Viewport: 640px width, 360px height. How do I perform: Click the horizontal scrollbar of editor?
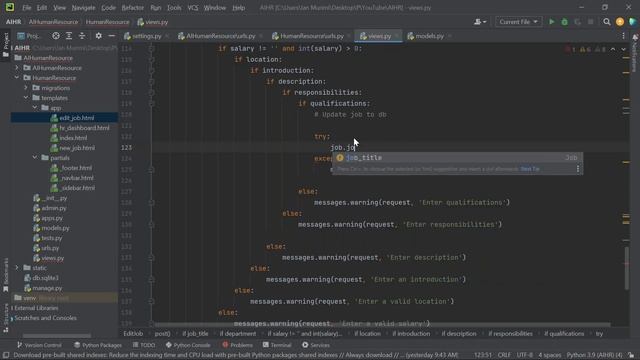(382, 325)
